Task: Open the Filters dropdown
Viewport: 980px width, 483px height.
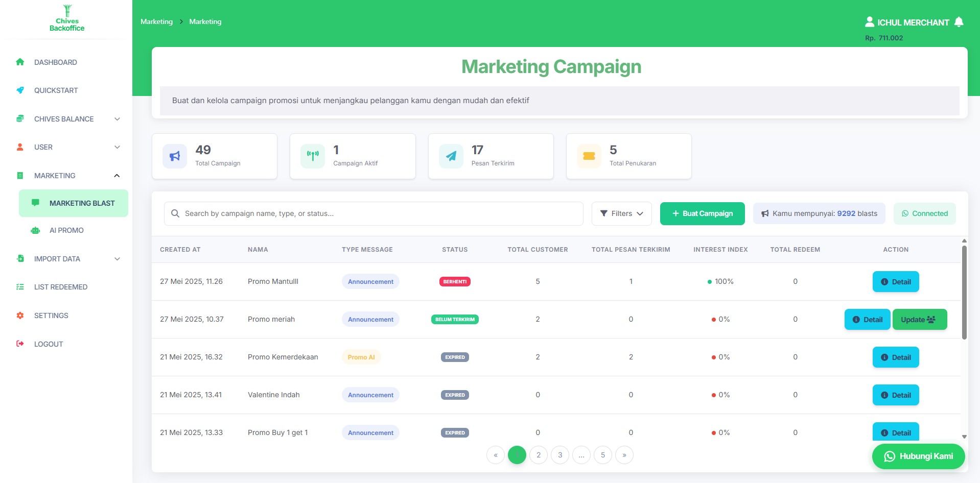Action: (x=621, y=213)
